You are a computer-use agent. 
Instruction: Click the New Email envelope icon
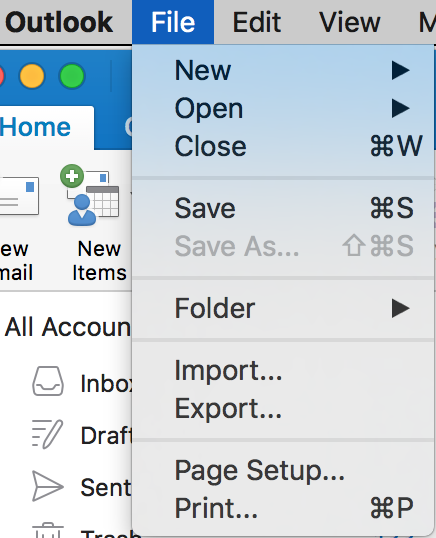19,196
